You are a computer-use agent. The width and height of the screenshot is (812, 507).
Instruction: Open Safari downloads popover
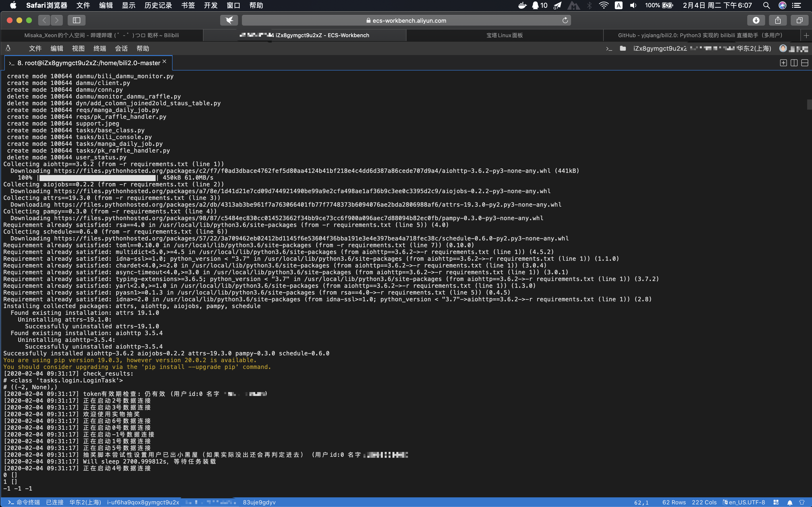(x=756, y=20)
